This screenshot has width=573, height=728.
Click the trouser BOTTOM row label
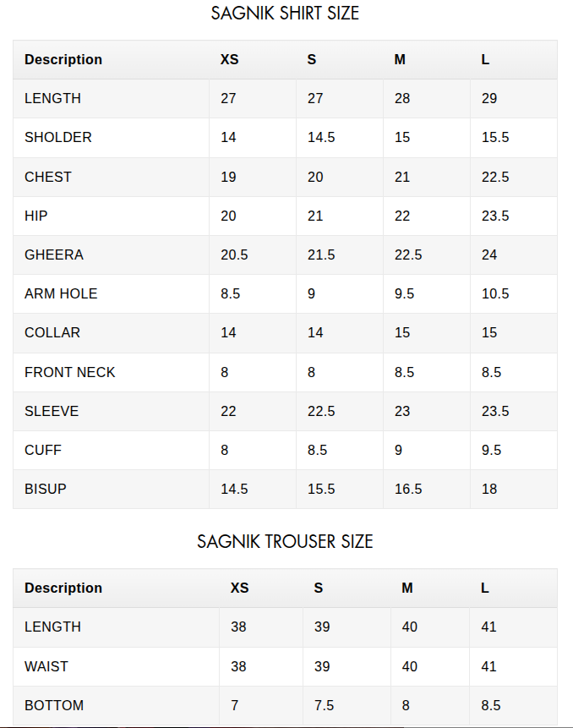54,706
